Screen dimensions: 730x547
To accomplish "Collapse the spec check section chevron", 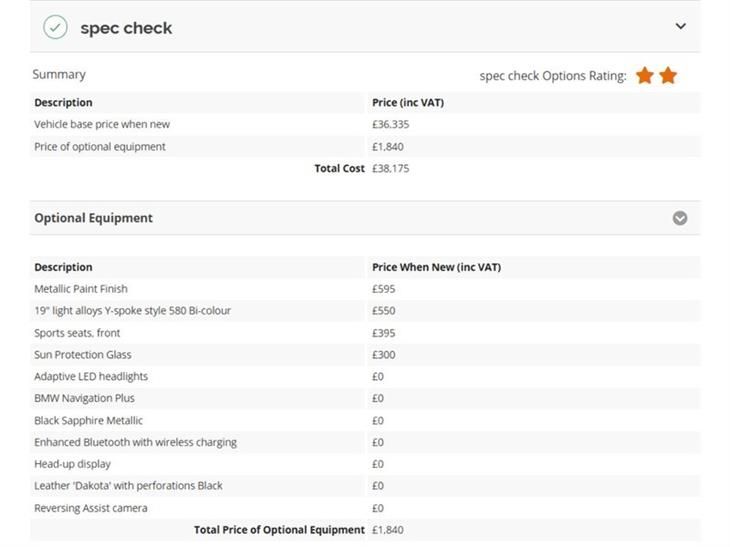I will point(680,27).
